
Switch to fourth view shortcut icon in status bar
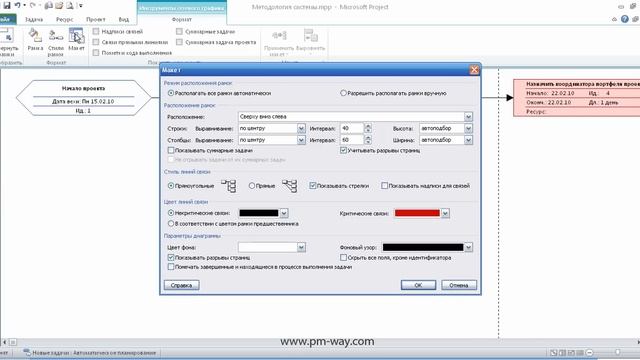(580, 353)
